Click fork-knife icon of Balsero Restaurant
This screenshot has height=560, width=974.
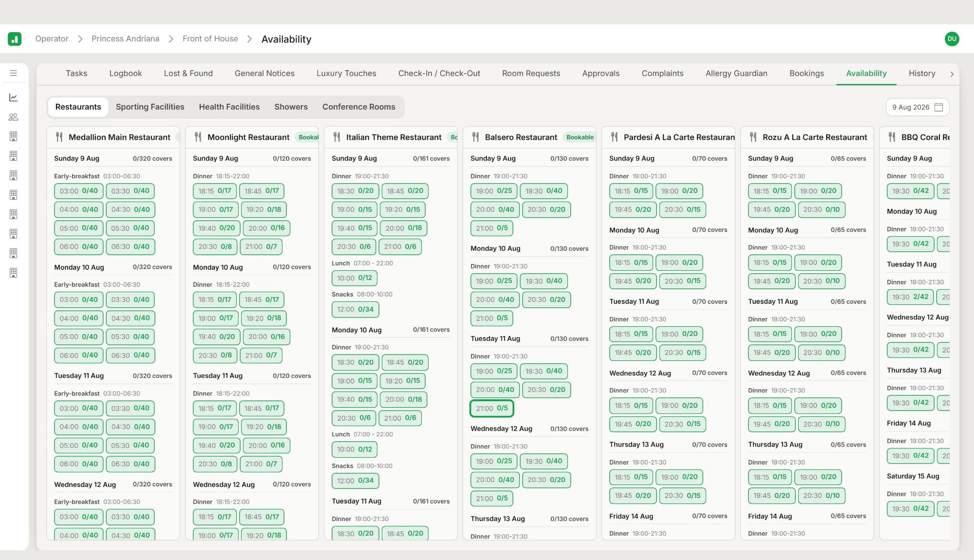476,137
